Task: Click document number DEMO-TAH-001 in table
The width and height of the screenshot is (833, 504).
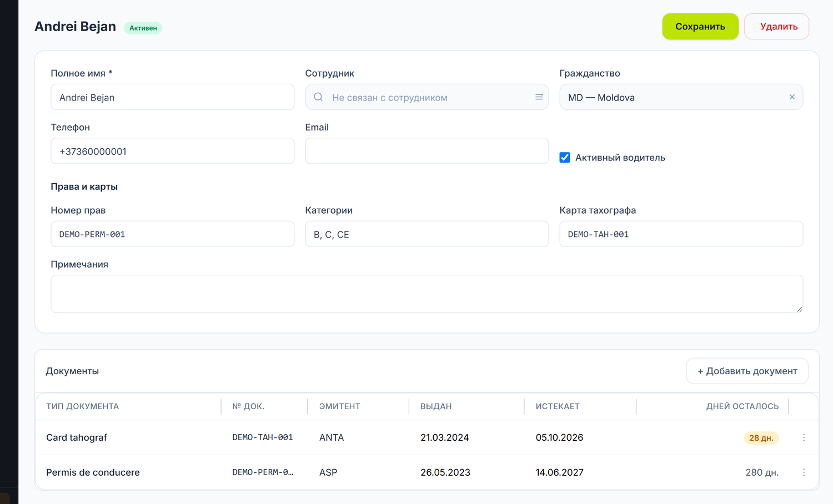Action: [x=263, y=437]
